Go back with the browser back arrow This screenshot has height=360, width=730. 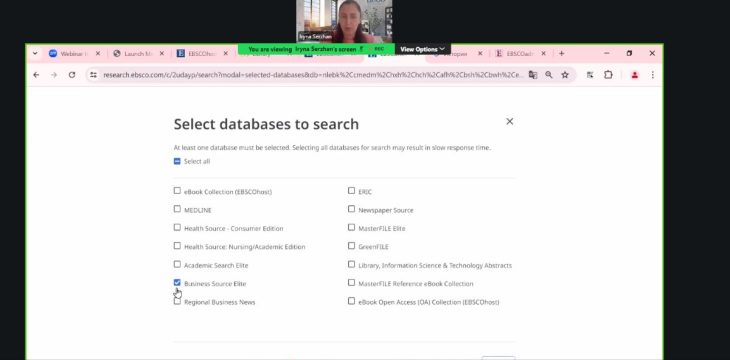pos(36,75)
